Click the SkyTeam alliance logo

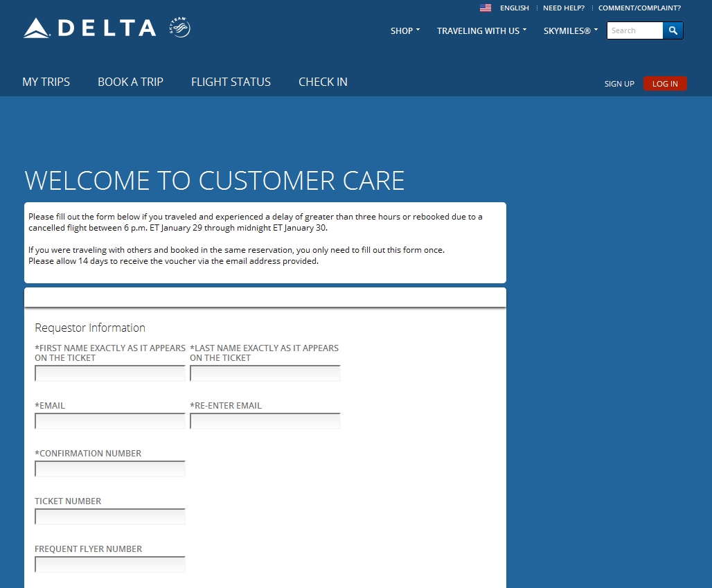click(x=179, y=28)
